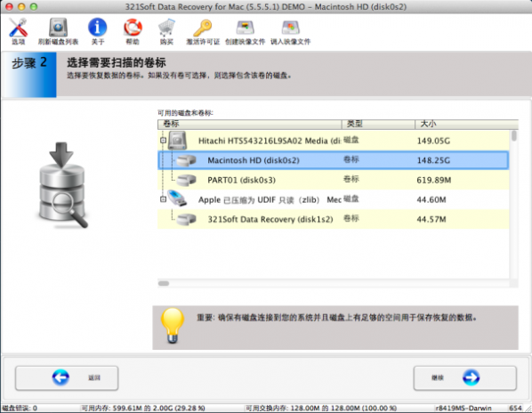532x413 pixels.
Task: Click the 步骤 2 step label
Action: (x=29, y=62)
